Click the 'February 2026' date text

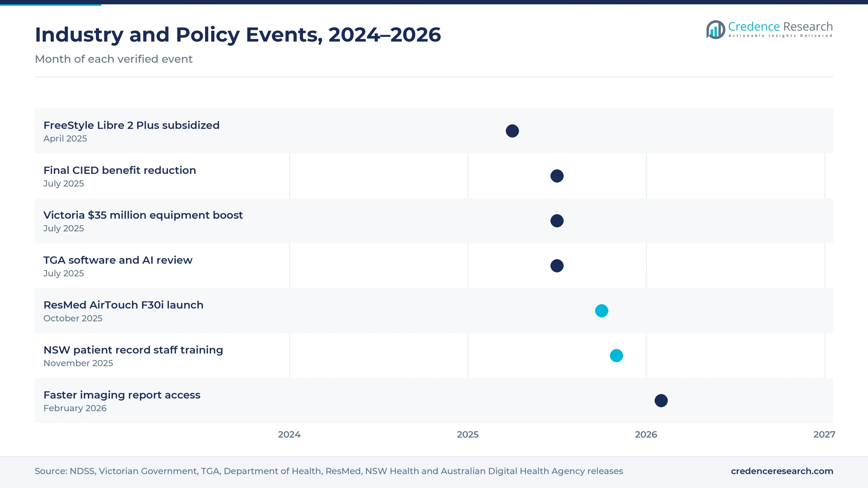[75, 408]
